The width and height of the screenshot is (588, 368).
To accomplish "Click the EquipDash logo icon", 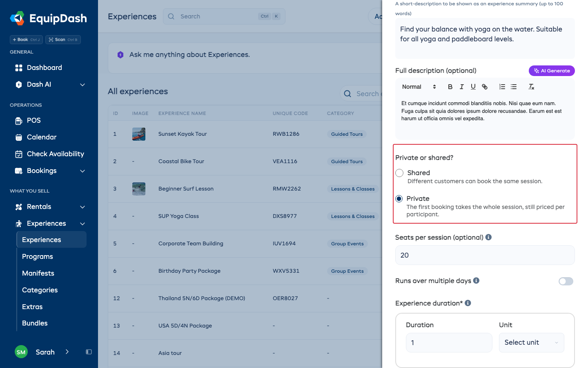I will pyautogui.click(x=17, y=18).
